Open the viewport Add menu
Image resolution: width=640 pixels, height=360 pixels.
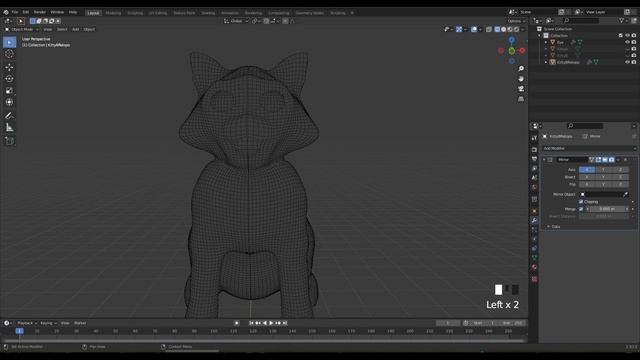coord(76,29)
